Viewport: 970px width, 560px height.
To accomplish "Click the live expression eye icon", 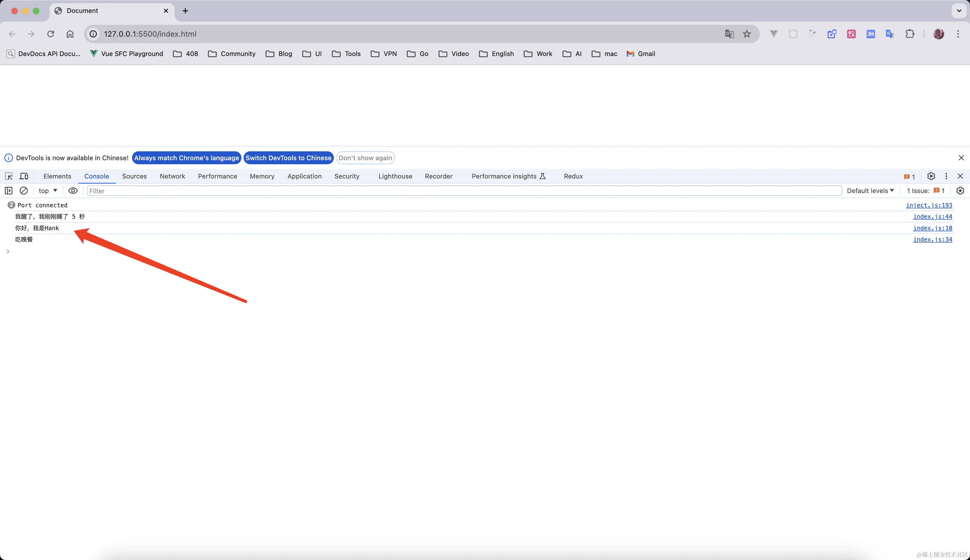I will click(73, 191).
